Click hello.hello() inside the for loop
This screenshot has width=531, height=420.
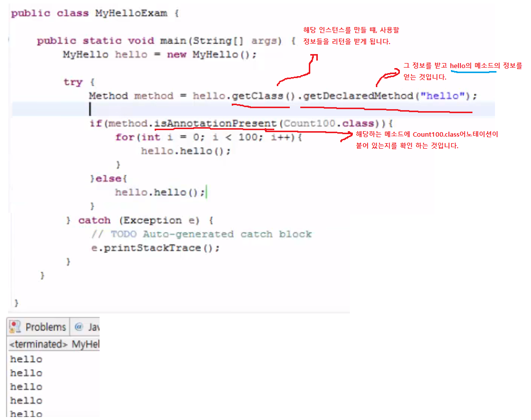coord(186,151)
